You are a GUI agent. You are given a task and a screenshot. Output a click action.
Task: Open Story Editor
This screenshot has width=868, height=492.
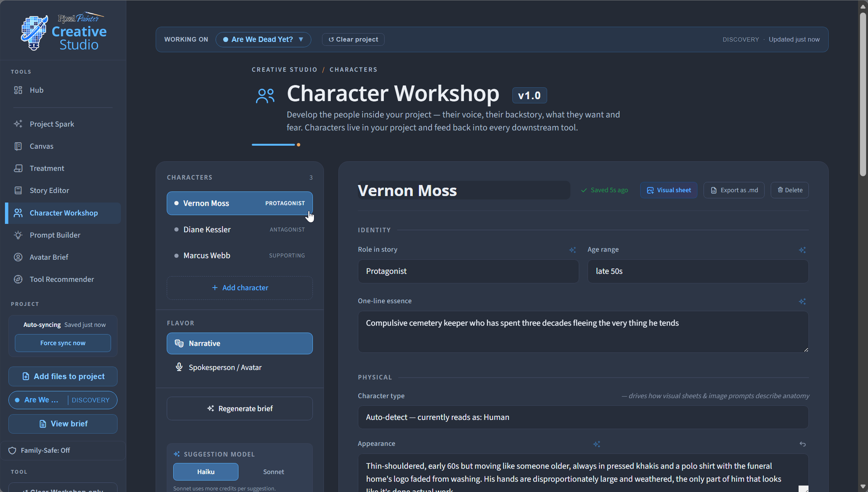[x=63, y=190]
